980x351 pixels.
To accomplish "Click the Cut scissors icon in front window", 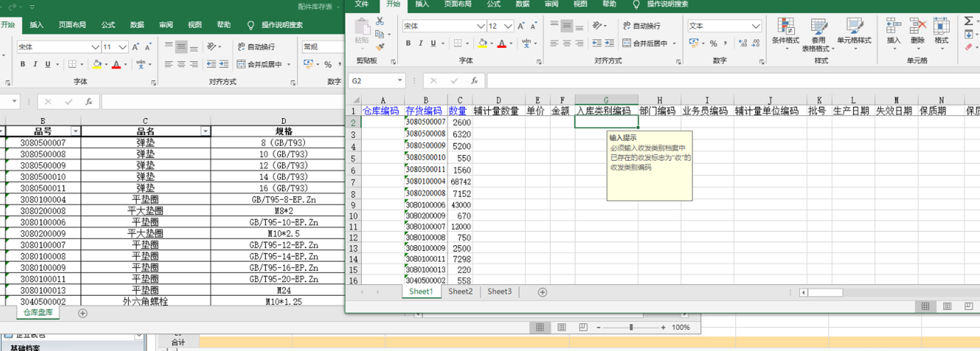I will click(x=380, y=21).
